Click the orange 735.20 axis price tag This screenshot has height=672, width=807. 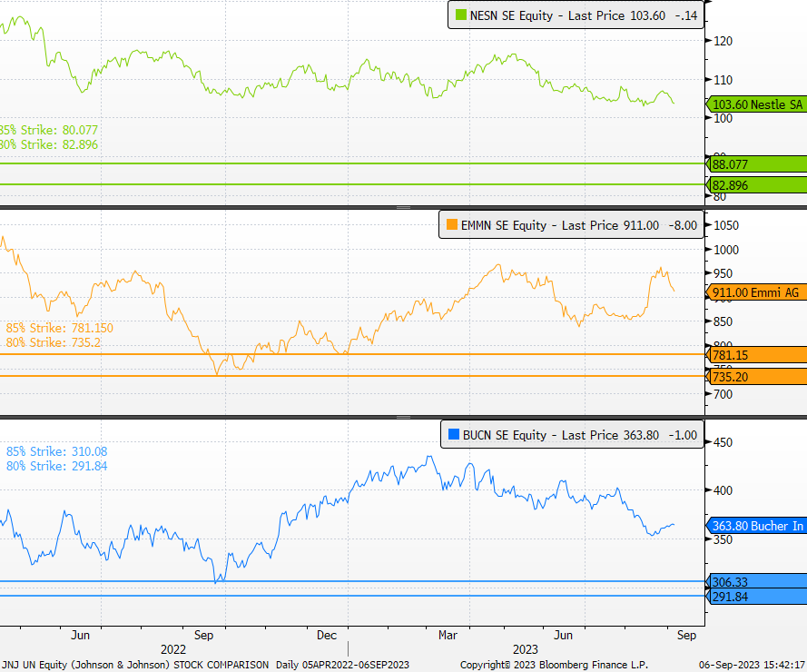click(x=756, y=377)
